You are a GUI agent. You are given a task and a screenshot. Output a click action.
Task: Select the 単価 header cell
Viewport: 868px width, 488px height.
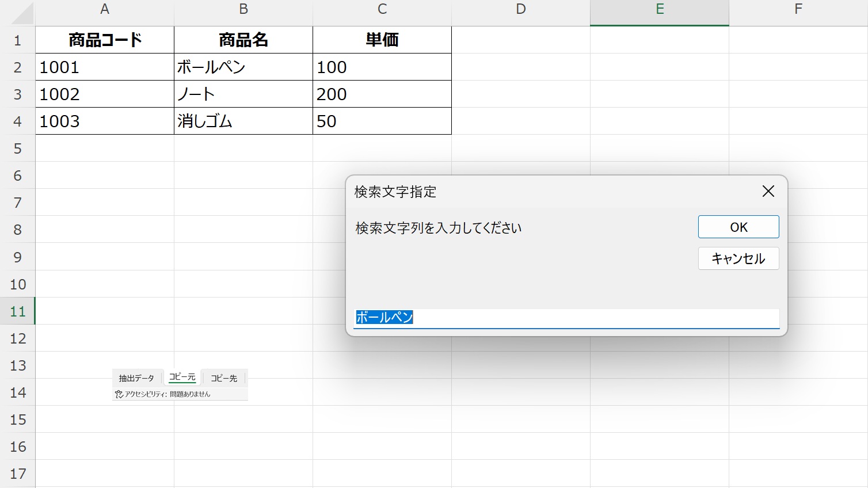click(382, 40)
